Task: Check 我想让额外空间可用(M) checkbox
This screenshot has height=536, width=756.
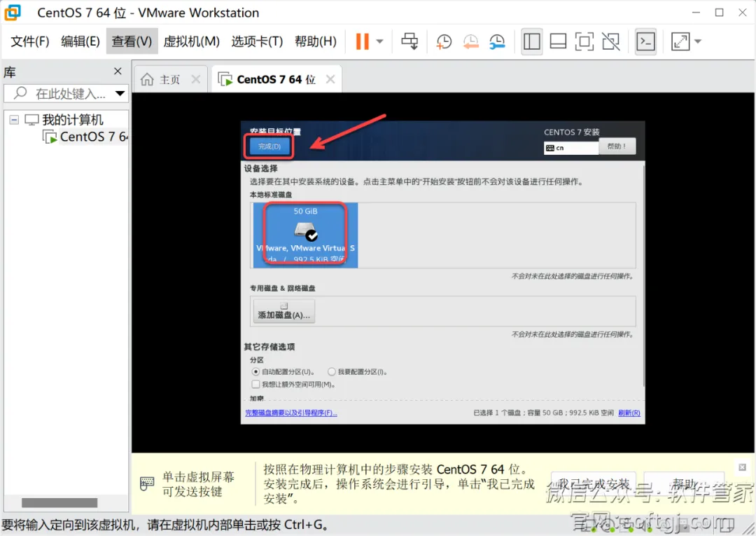Action: coord(255,385)
